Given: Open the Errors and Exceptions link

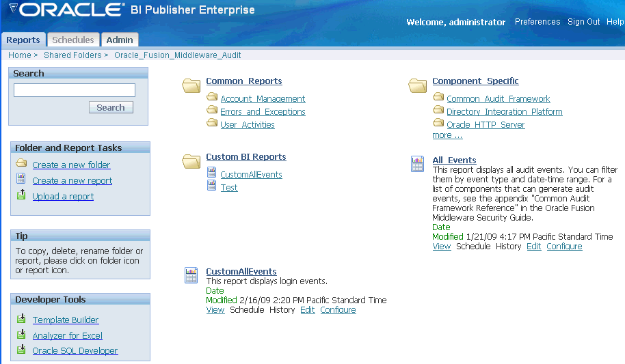Looking at the screenshot, I should [263, 112].
